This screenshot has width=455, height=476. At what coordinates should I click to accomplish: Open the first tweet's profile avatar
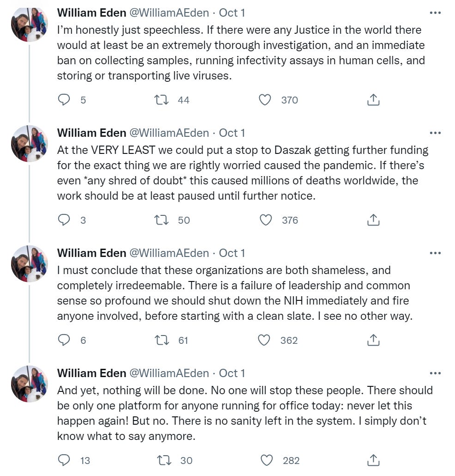tap(29, 24)
